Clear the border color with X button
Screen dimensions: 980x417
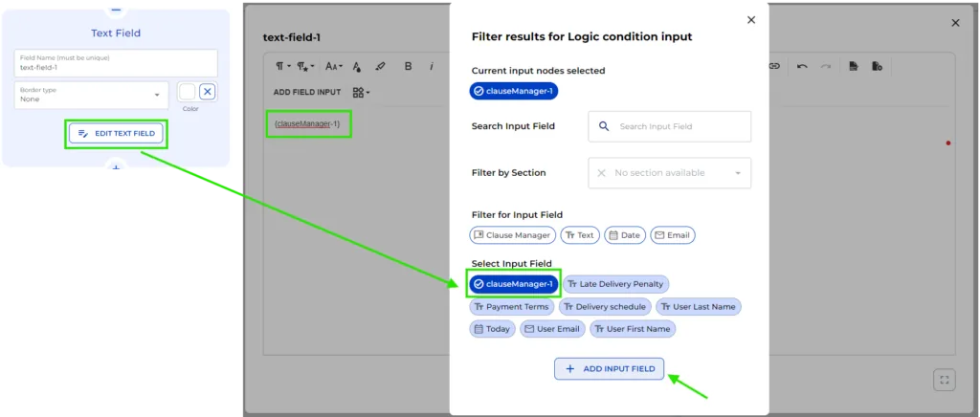[208, 92]
